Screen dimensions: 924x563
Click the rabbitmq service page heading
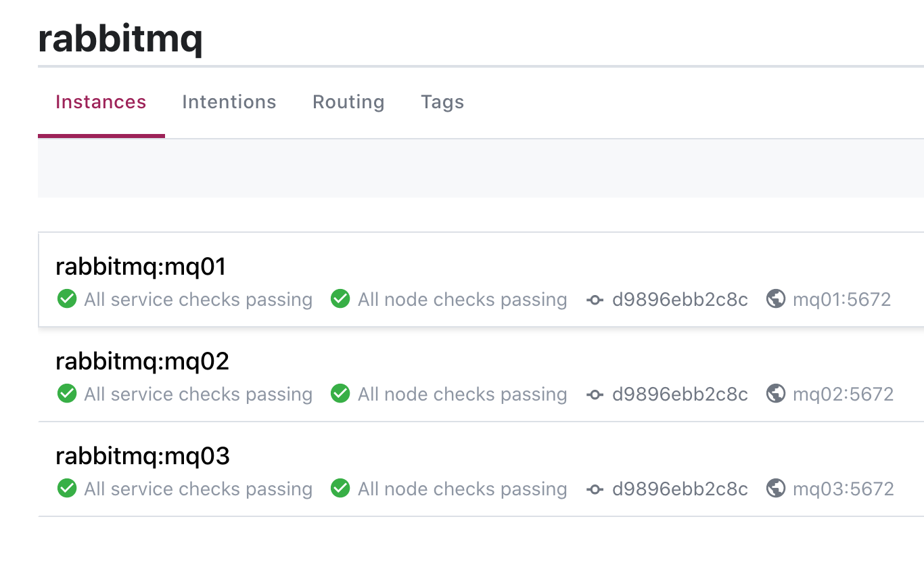coord(120,39)
